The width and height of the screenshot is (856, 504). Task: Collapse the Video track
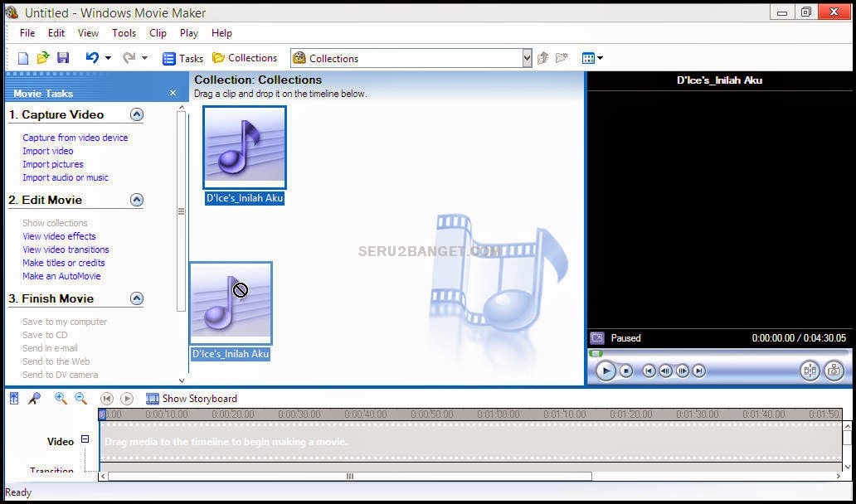(x=85, y=439)
